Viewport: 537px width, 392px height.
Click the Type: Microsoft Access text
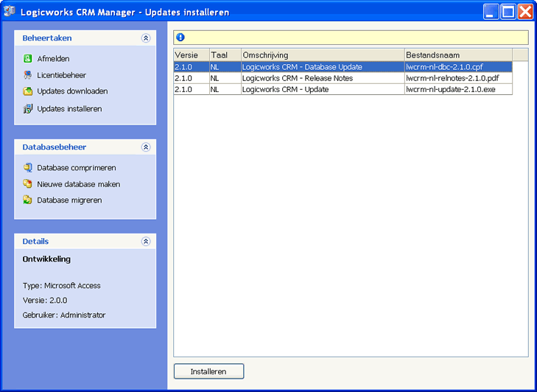(x=62, y=285)
